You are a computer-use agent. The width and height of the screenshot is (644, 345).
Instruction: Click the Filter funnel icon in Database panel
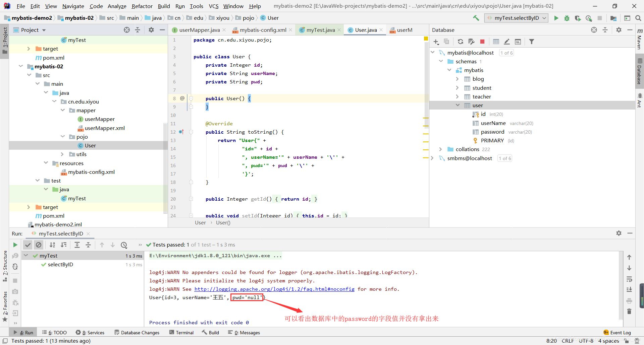[x=532, y=42]
